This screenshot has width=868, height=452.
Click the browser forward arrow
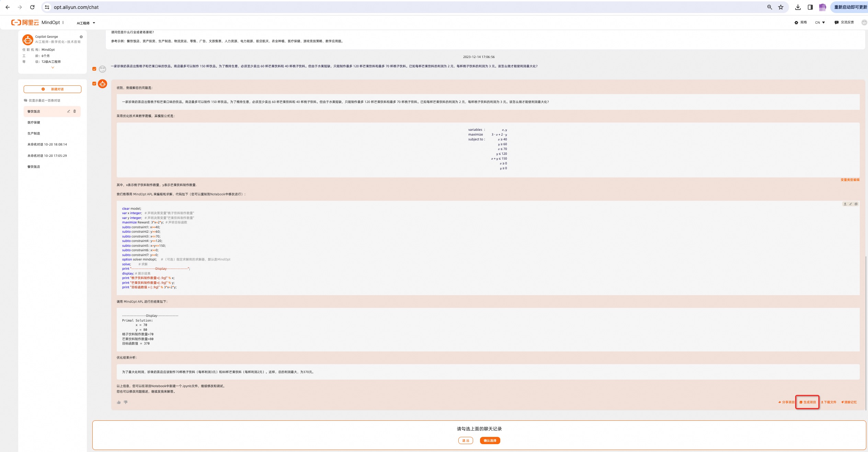[20, 7]
